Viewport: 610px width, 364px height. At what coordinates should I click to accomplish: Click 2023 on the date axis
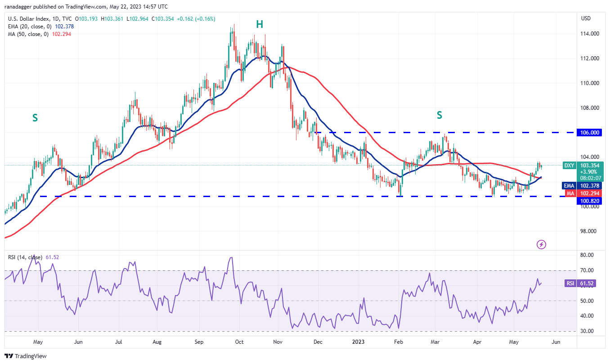coord(359,342)
